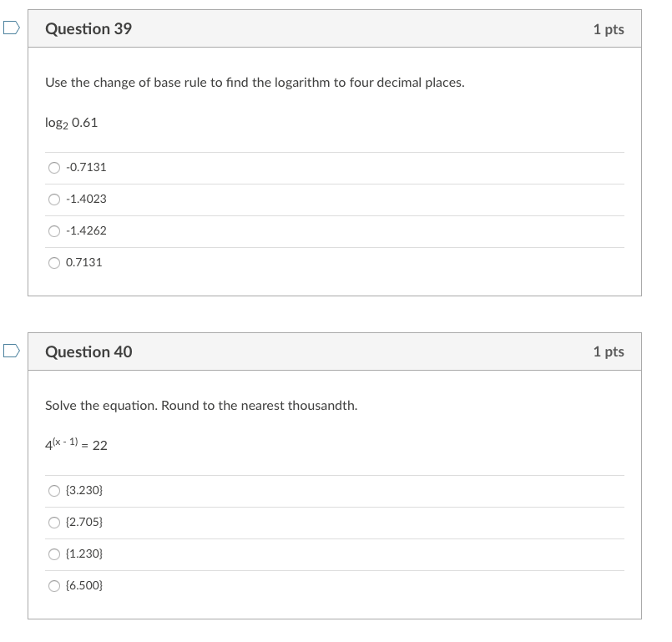Click the Question 39 header bar

point(334,28)
